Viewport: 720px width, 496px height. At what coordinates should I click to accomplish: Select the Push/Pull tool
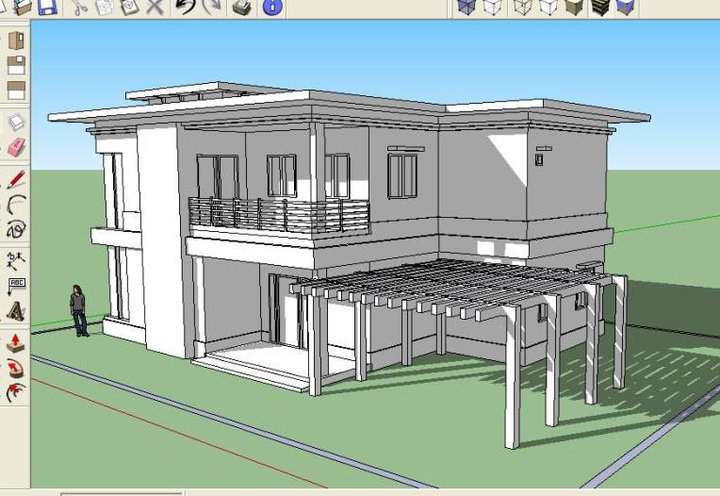pyautogui.click(x=16, y=343)
